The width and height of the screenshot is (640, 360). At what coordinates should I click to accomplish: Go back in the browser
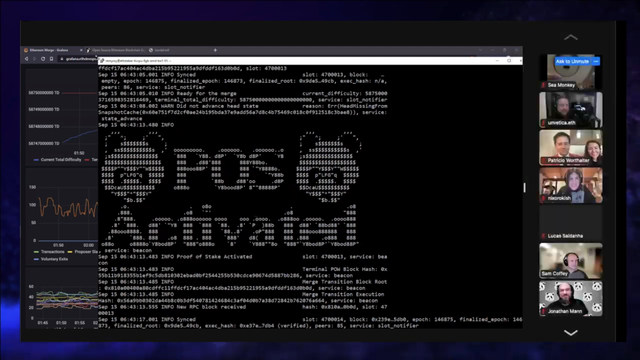[x=27, y=59]
